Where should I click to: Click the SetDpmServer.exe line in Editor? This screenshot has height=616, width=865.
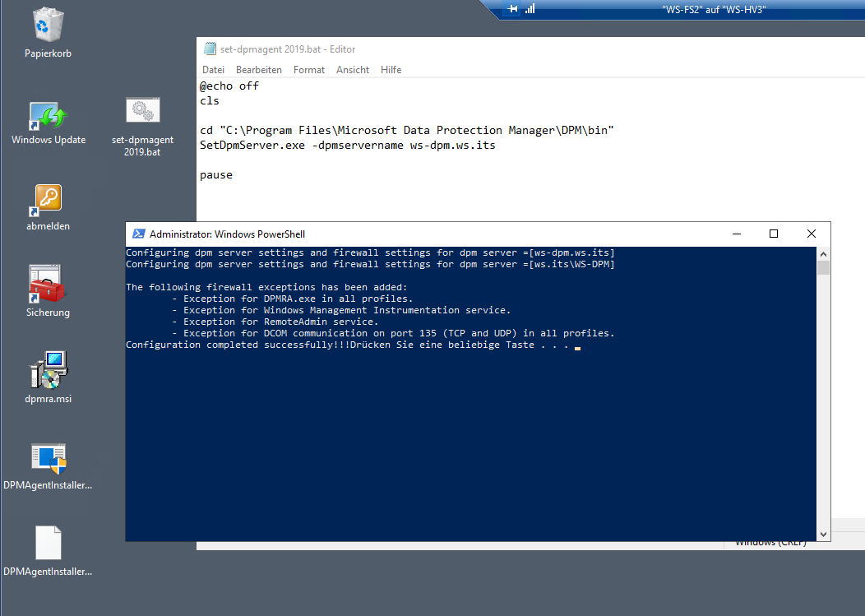pos(348,146)
